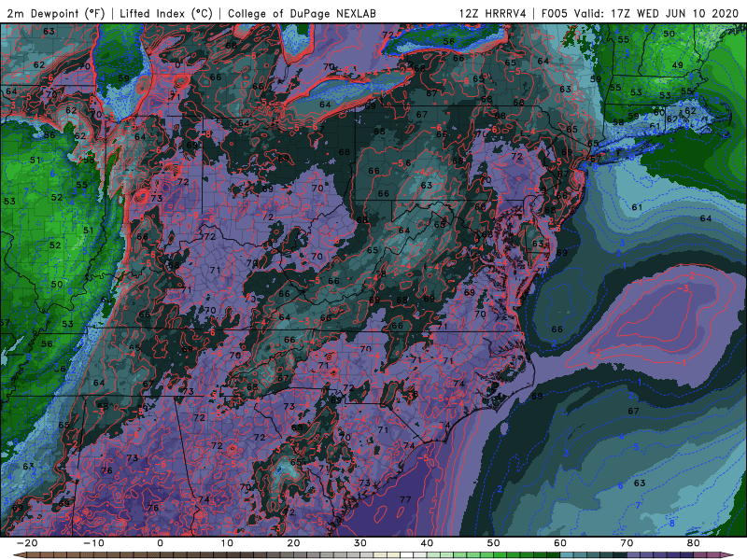Click the 'Lifted Index (°C)' title text
747x560 pixels.
[x=166, y=13]
